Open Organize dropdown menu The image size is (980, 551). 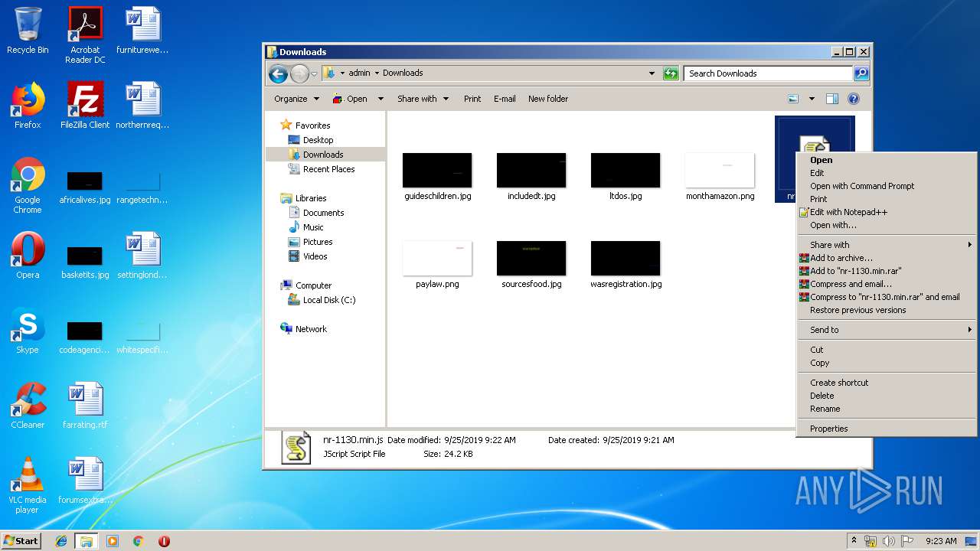pos(296,99)
